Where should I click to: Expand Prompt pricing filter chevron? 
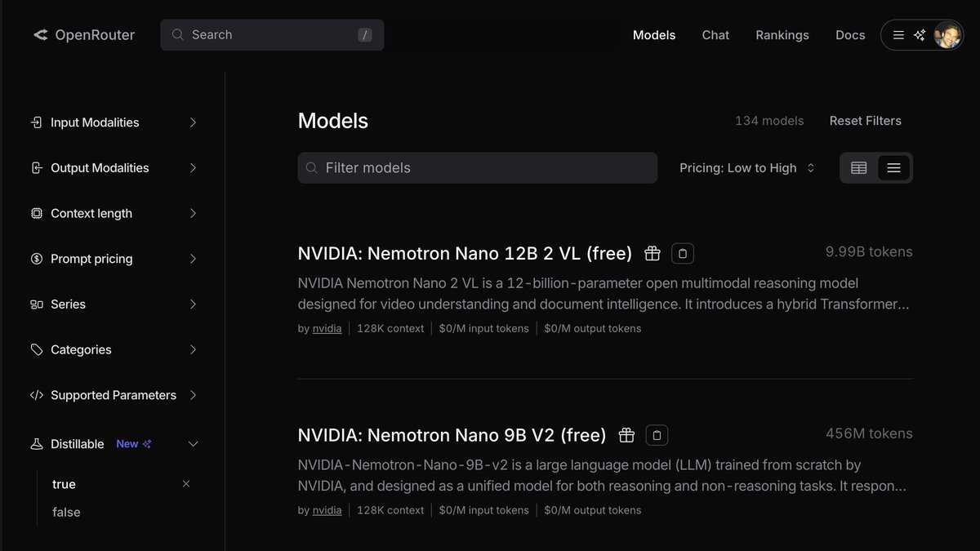(x=193, y=259)
